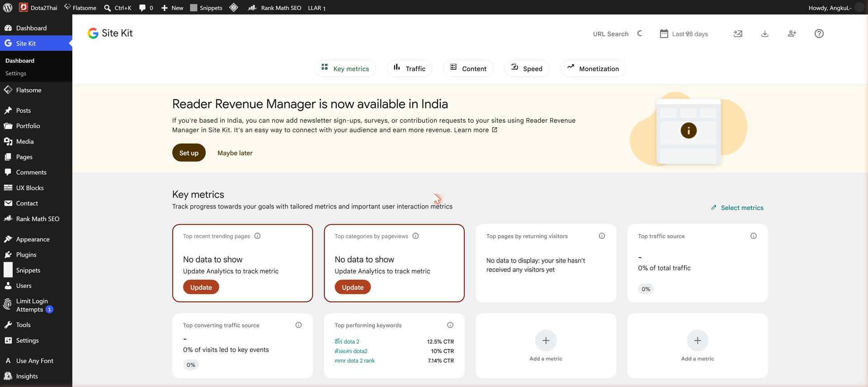The image size is (868, 387).
Task: Open Dota2Thai site menu in admin bar
Action: 38,8
